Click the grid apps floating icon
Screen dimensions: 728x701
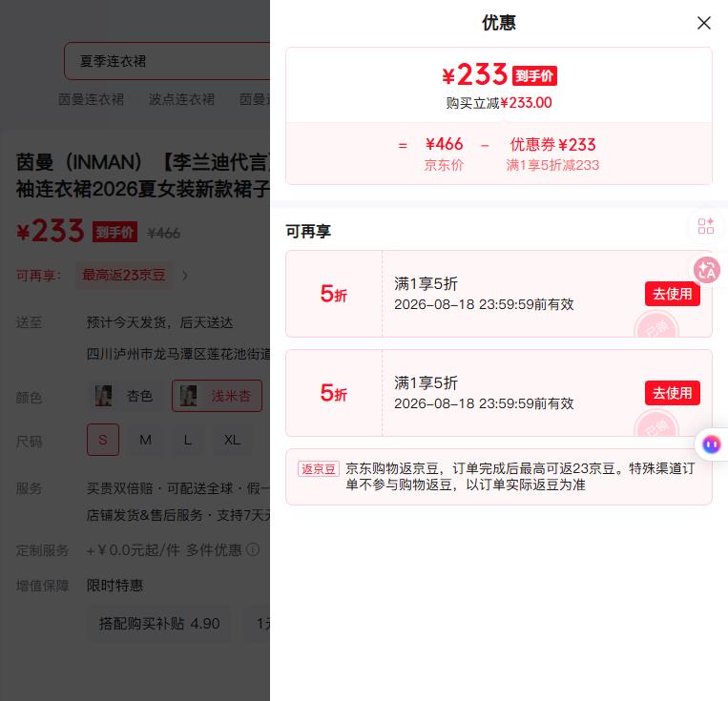706,226
